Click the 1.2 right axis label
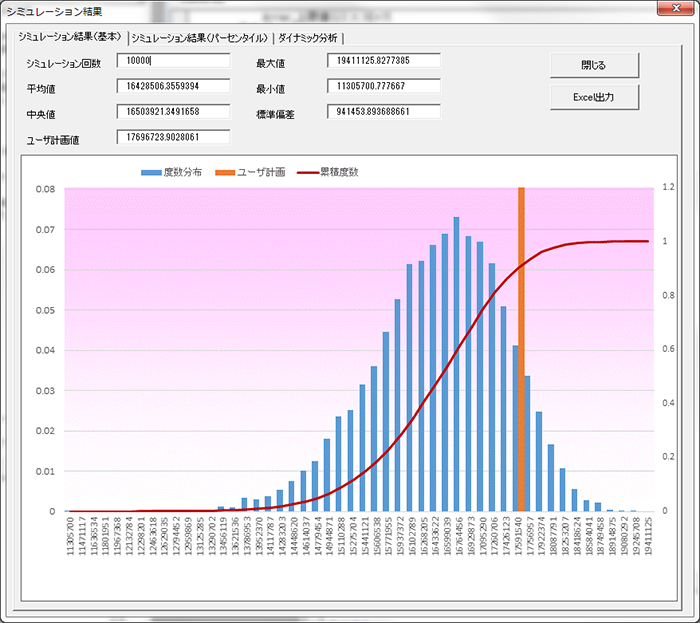The height and width of the screenshot is (623, 700). click(x=668, y=187)
